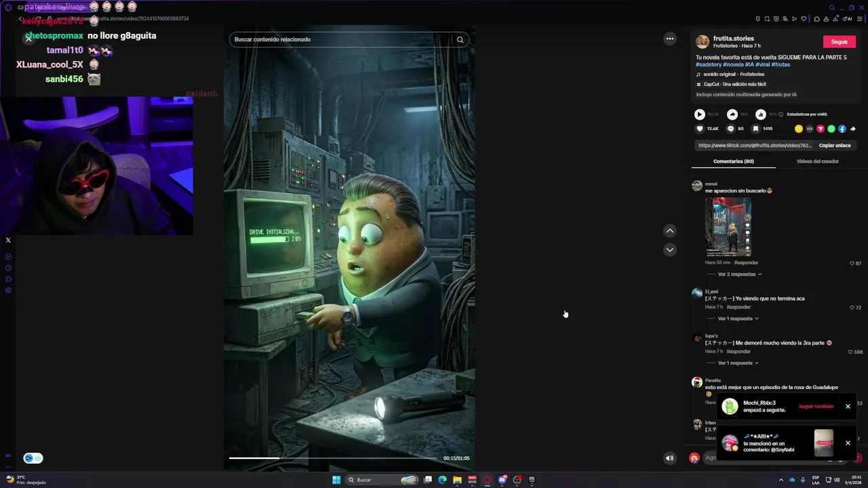
Task: Toggle the small switch at bottom left sidebar
Action: (x=33, y=458)
